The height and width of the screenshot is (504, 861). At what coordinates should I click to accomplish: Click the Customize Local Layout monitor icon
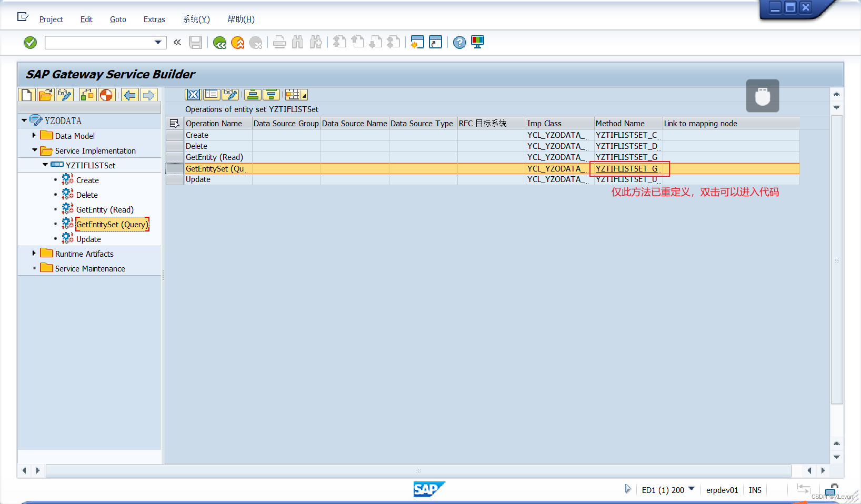478,43
